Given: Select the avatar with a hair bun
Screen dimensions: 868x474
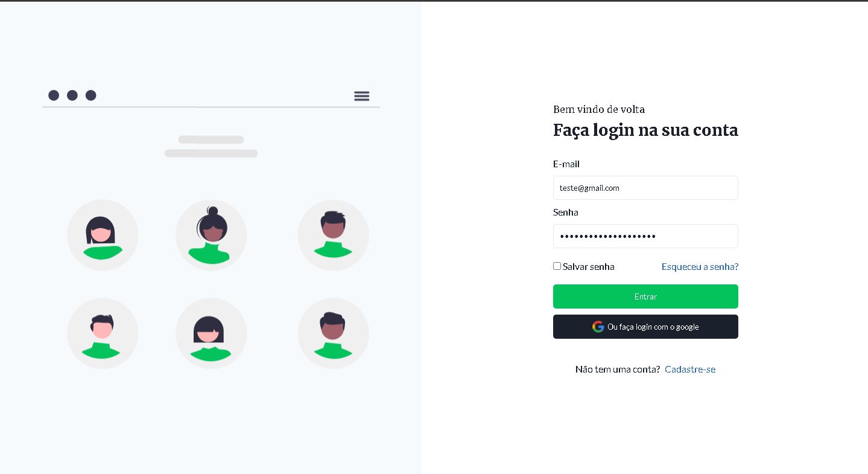Looking at the screenshot, I should tap(211, 235).
